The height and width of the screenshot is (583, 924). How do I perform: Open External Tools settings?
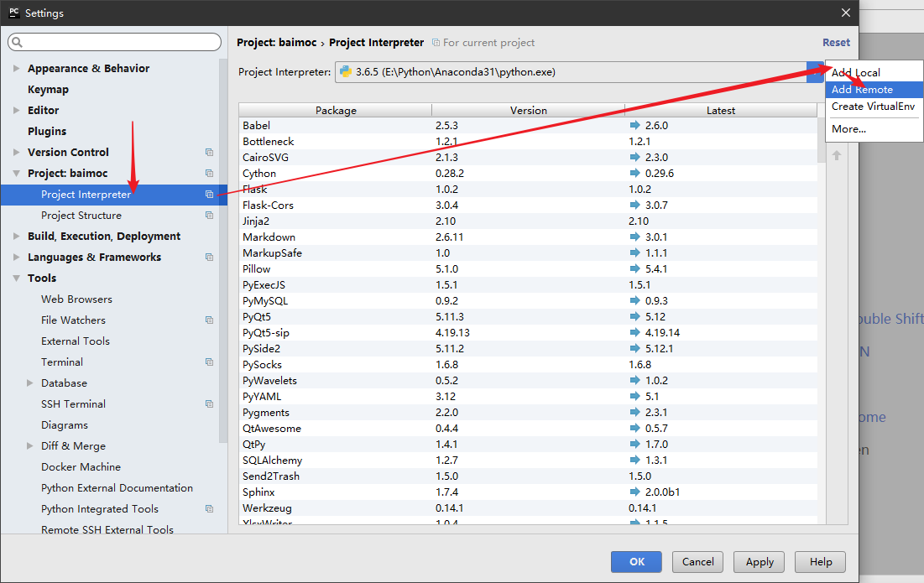point(76,341)
